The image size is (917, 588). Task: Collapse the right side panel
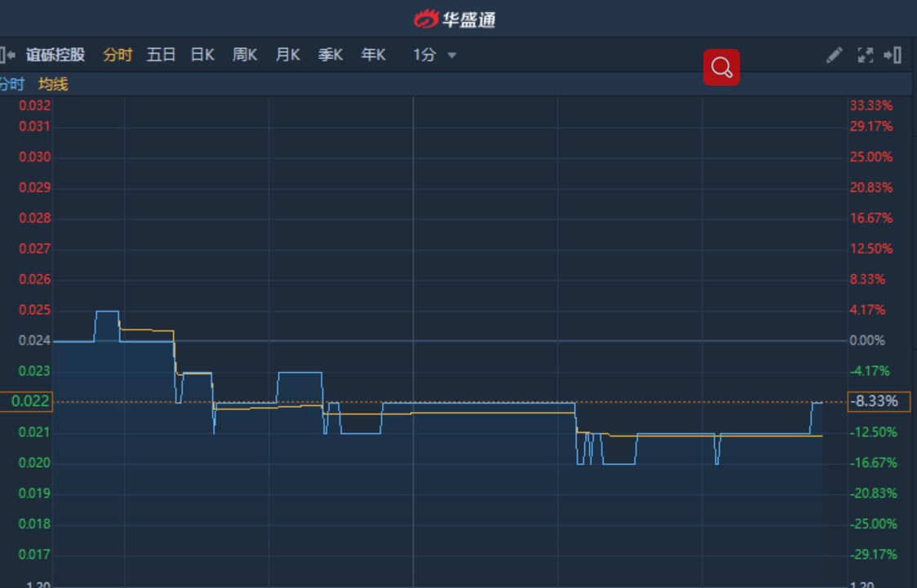point(893,55)
